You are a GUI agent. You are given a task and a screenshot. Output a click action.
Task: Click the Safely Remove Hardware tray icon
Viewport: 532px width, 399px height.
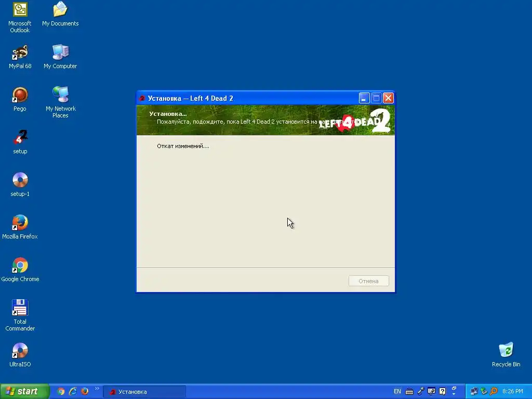click(484, 391)
